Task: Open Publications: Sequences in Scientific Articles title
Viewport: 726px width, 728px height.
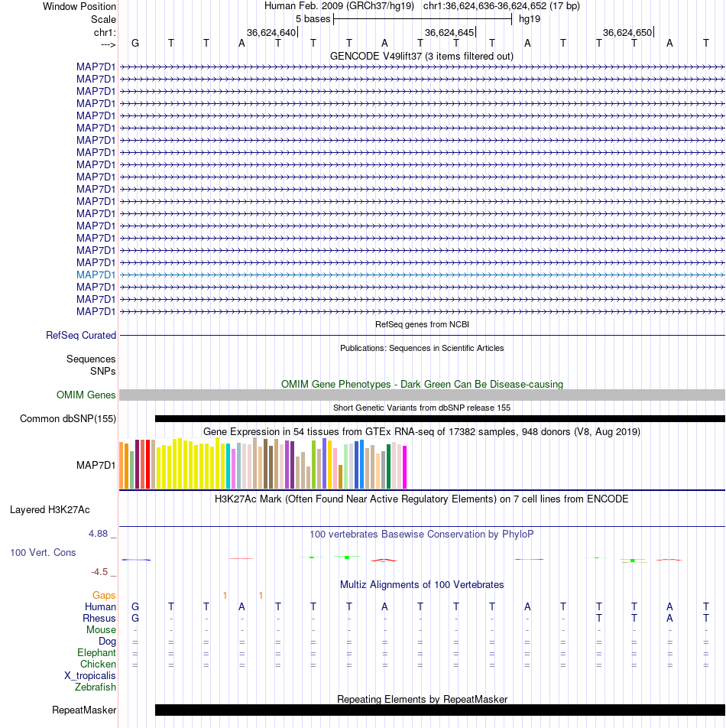Action: pos(422,348)
